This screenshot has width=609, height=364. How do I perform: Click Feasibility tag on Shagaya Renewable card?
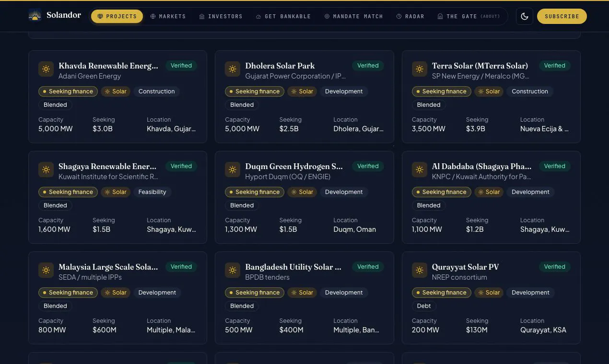(152, 192)
